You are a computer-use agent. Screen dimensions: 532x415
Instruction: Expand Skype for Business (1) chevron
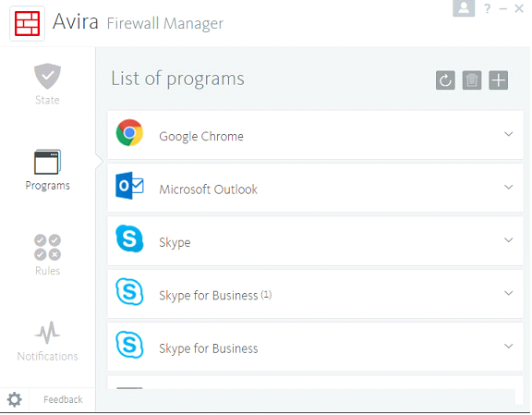tap(509, 293)
